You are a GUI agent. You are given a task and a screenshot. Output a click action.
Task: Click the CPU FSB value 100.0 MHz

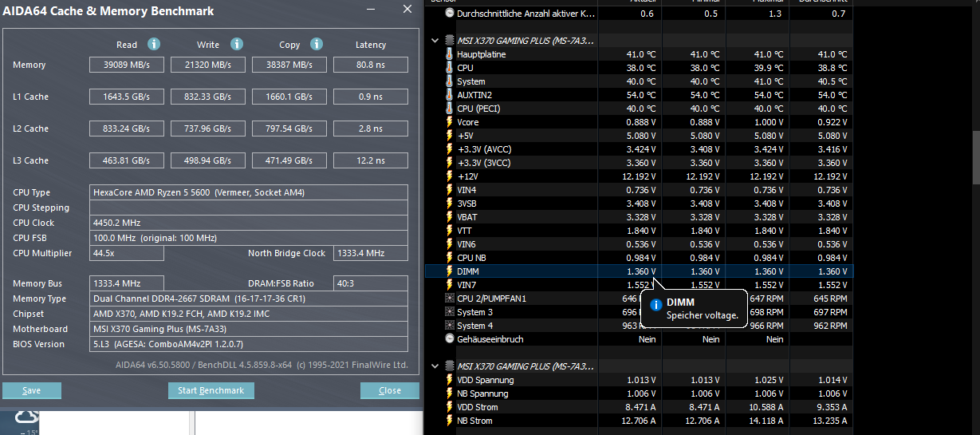click(x=249, y=238)
